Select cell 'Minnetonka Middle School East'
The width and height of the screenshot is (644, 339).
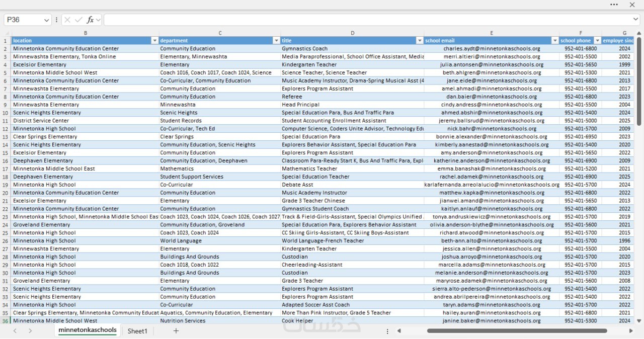[85, 168]
